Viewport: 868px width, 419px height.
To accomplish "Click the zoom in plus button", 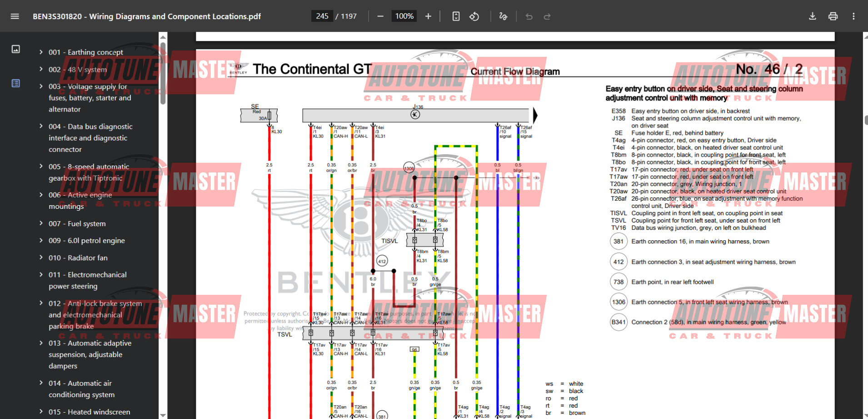I will coord(428,16).
